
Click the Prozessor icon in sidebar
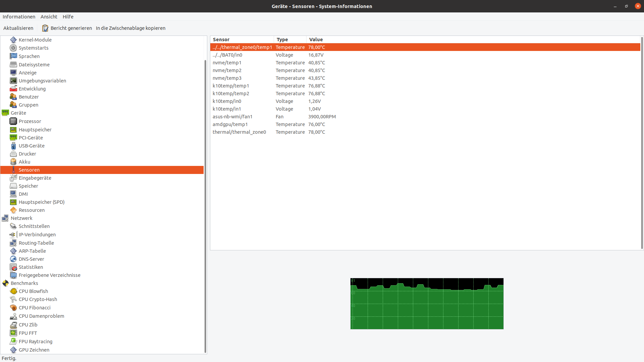click(13, 121)
